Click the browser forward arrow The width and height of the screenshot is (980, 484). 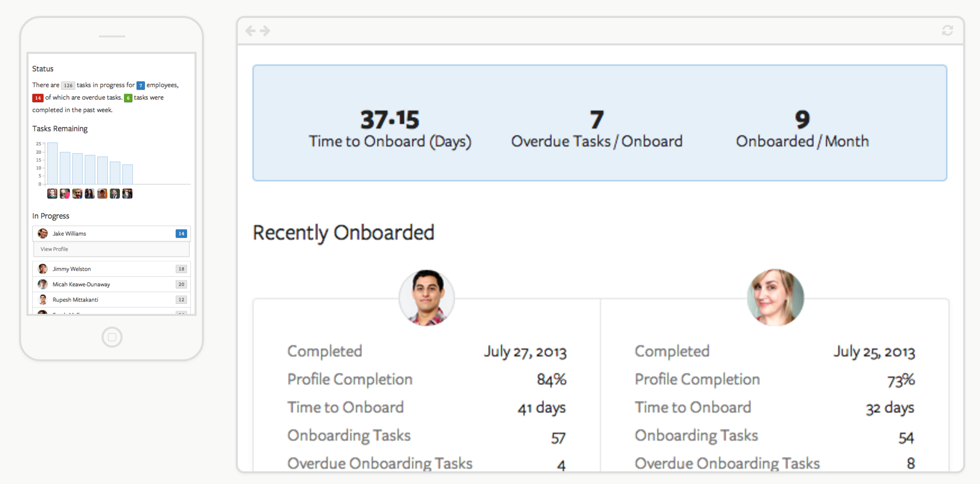point(265,31)
